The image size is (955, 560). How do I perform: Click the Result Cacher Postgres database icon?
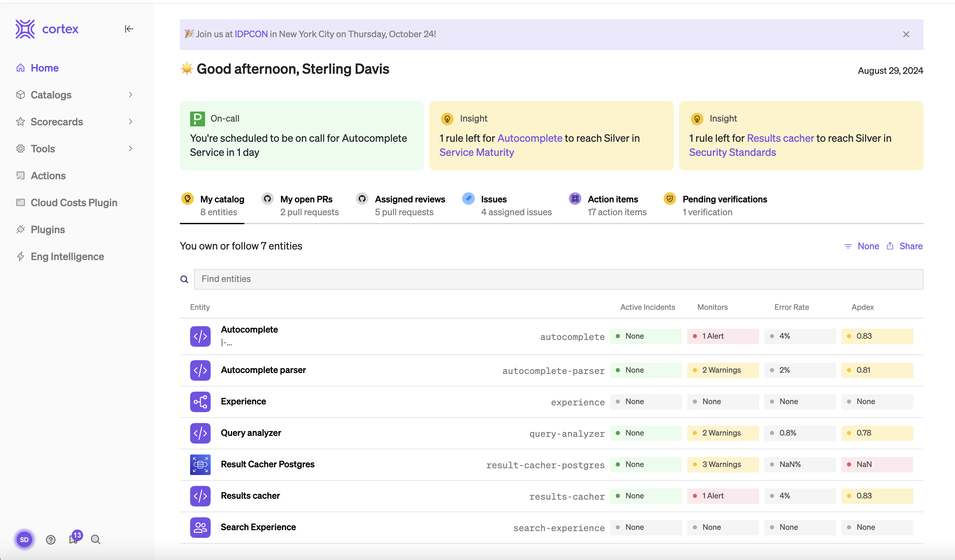(200, 464)
